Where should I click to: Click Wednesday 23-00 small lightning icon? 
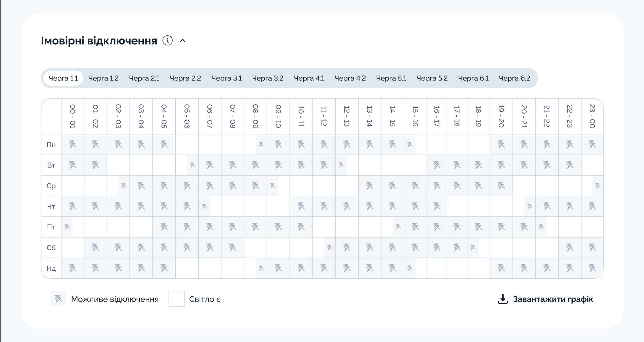(x=598, y=186)
